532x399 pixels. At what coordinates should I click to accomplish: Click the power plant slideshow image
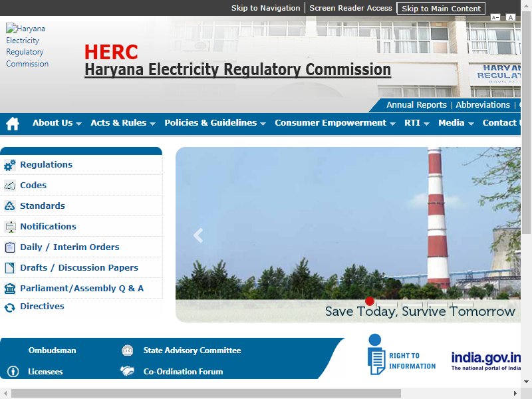(x=348, y=234)
